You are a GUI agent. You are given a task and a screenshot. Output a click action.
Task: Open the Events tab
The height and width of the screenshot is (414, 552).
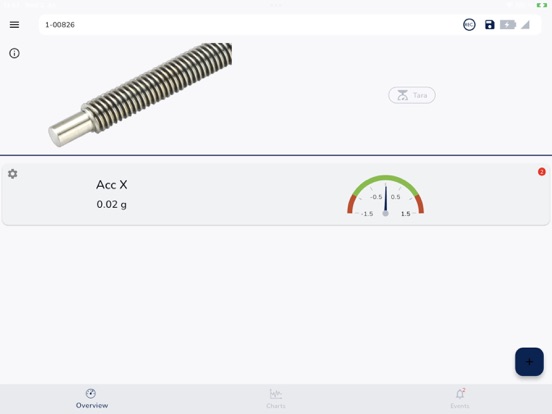click(x=460, y=399)
